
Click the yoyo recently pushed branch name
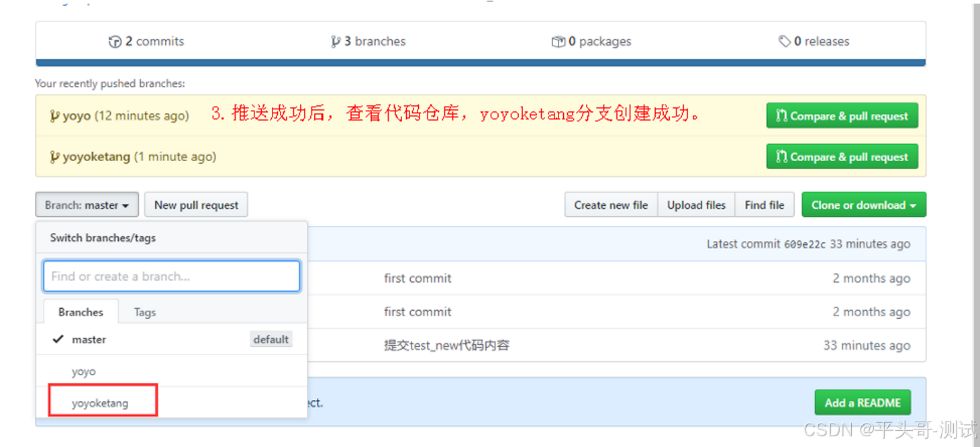tap(77, 115)
